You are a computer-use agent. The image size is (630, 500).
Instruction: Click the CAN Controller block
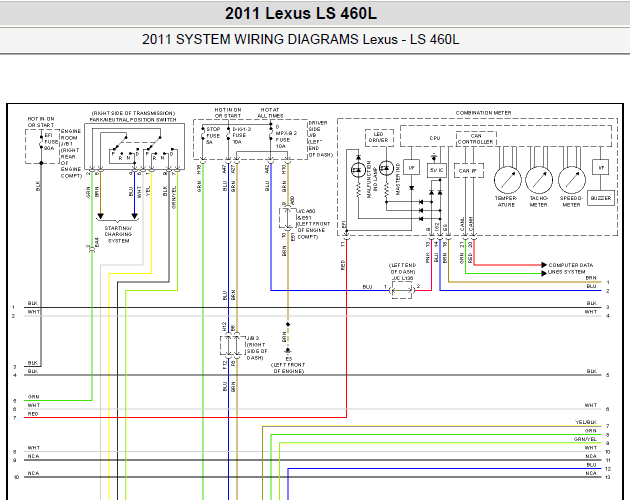pyautogui.click(x=476, y=139)
